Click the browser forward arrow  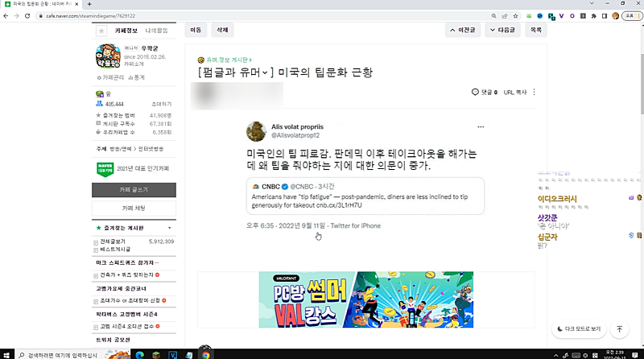(16, 15)
